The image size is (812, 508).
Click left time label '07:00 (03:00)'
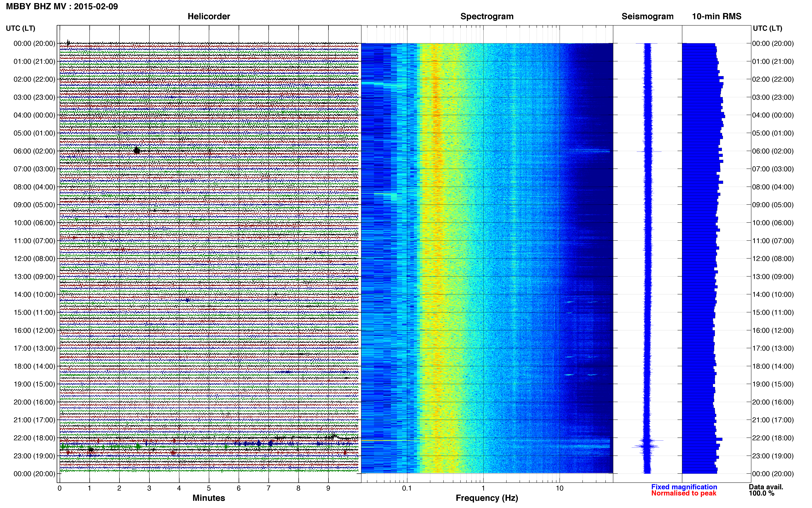[34, 169]
